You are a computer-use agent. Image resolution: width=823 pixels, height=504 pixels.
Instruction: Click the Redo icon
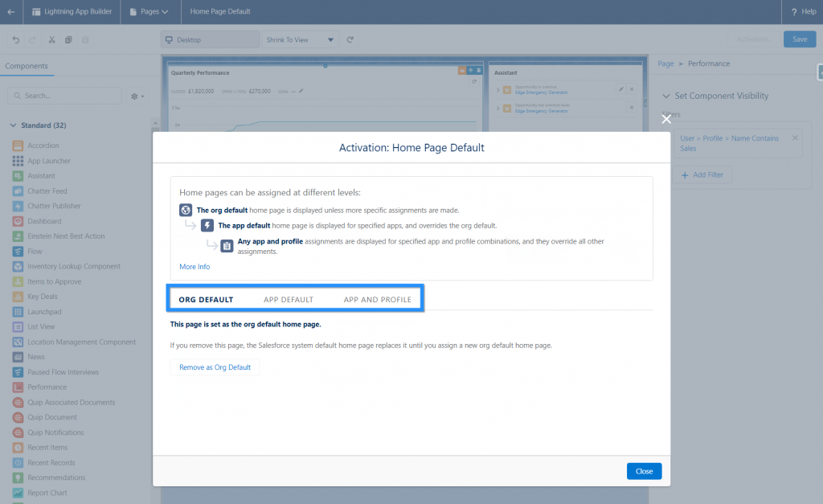pyautogui.click(x=32, y=40)
